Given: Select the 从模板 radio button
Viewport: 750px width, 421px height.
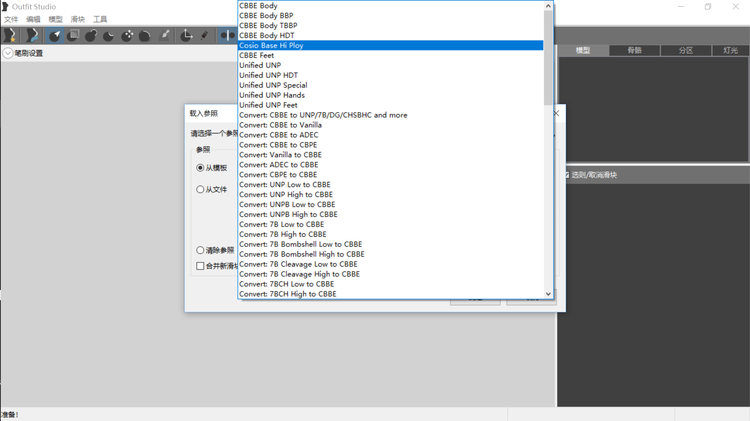Looking at the screenshot, I should pyautogui.click(x=200, y=168).
